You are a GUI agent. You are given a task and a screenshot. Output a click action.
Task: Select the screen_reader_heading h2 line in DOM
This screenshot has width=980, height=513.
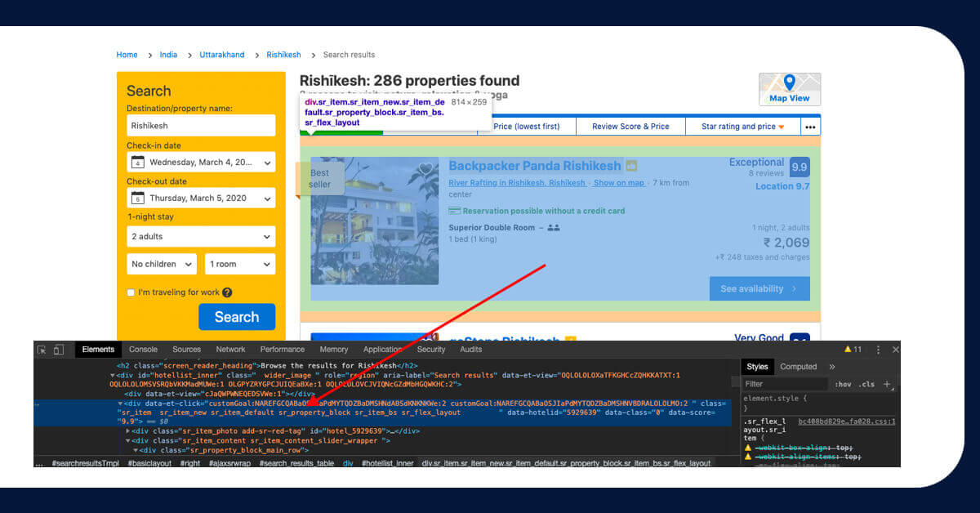267,365
